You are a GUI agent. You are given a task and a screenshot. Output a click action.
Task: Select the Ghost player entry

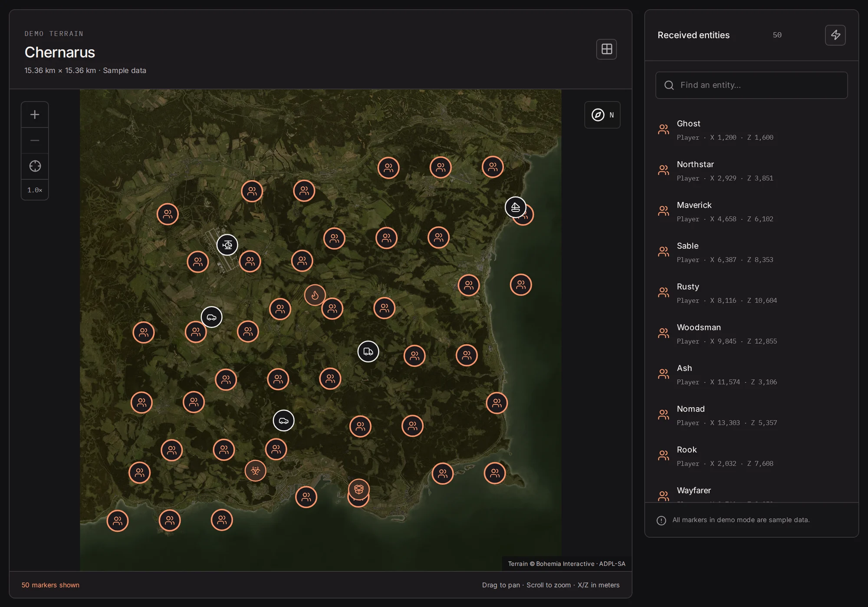point(751,130)
